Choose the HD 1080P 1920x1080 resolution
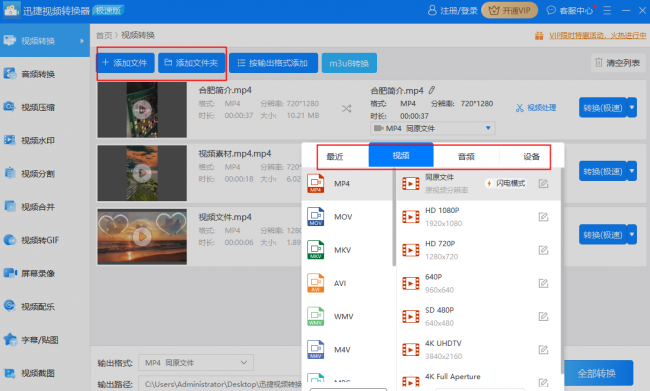The image size is (650, 391). (x=478, y=217)
